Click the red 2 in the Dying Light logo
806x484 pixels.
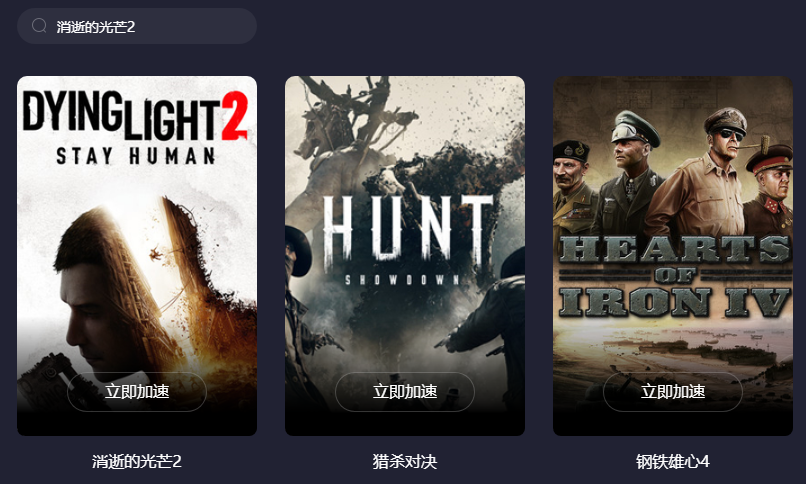[x=234, y=116]
